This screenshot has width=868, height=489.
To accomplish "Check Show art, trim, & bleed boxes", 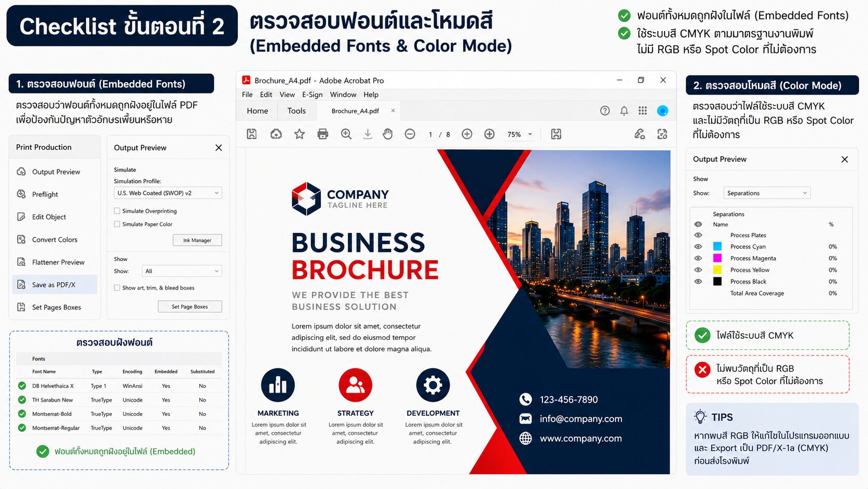I will coord(117,287).
